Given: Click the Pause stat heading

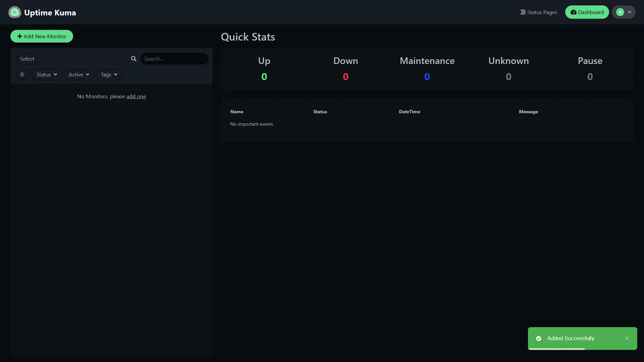Looking at the screenshot, I should click(590, 61).
